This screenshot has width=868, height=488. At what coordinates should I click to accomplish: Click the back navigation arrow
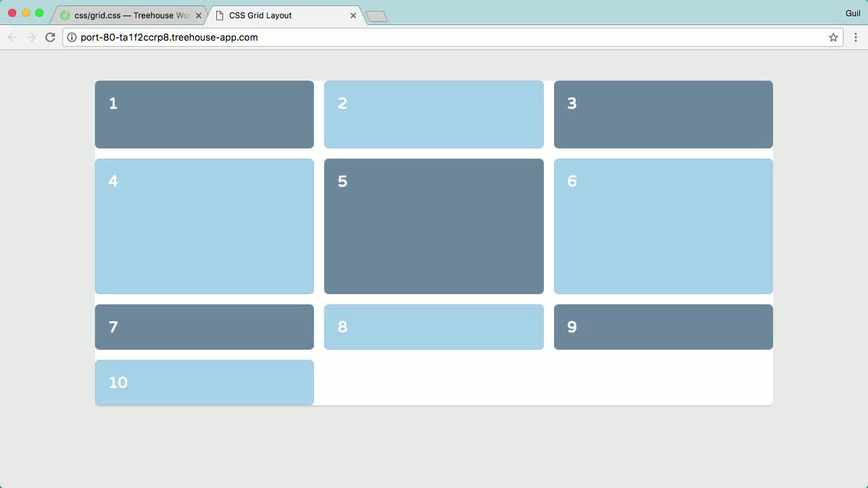pyautogui.click(x=12, y=37)
